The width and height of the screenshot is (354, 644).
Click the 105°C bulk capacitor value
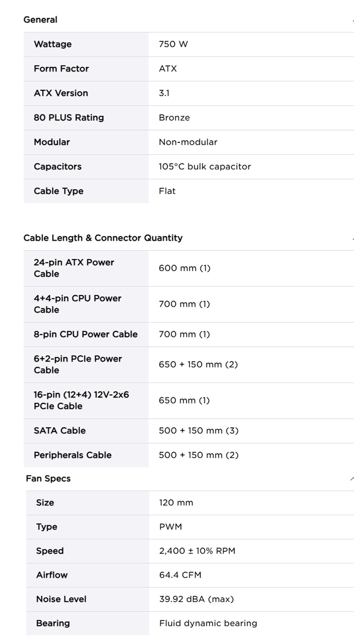205,167
